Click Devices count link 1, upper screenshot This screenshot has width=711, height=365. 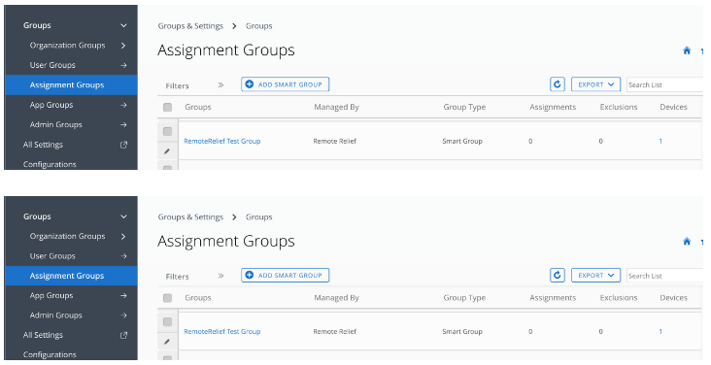pyautogui.click(x=660, y=141)
